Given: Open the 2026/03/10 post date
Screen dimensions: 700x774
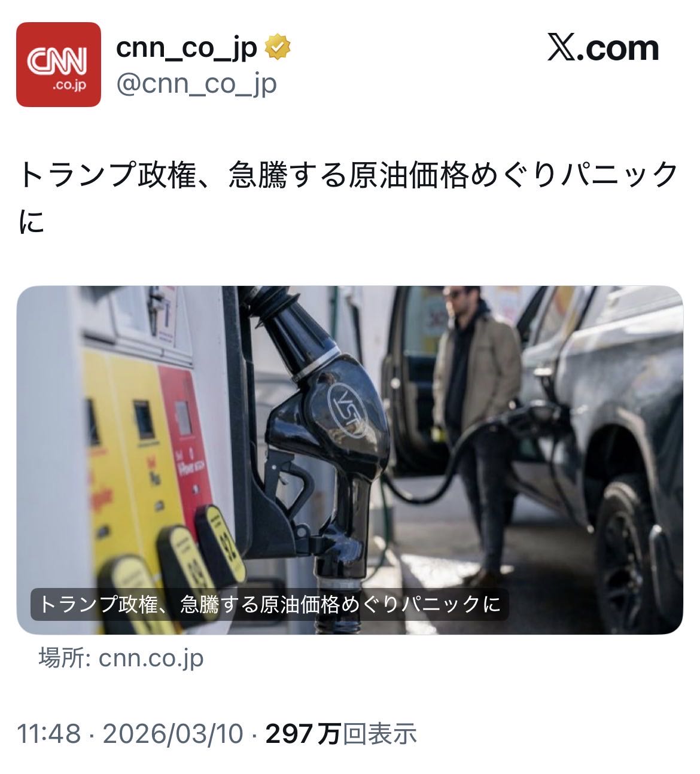Looking at the screenshot, I should [x=174, y=733].
